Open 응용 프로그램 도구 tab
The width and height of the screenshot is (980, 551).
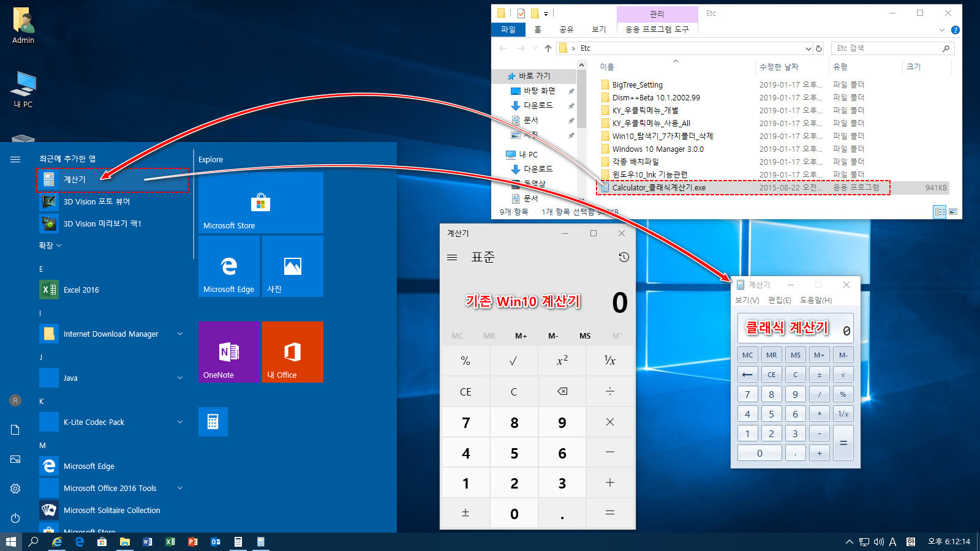point(657,29)
